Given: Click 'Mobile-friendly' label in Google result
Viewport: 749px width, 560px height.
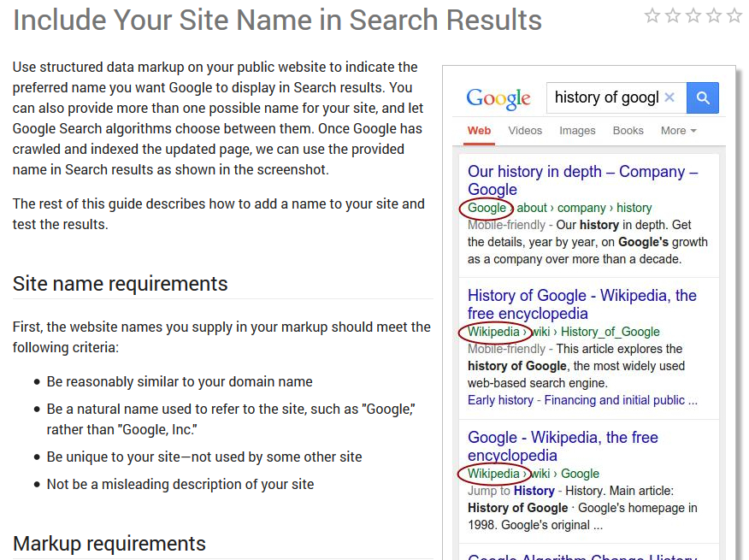Looking at the screenshot, I should 506,225.
